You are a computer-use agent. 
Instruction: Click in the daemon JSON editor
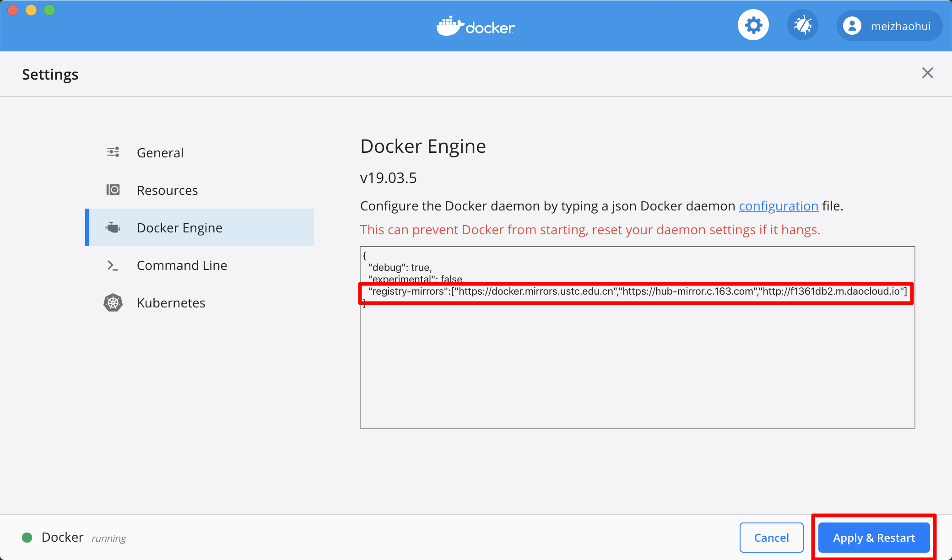coord(637,338)
